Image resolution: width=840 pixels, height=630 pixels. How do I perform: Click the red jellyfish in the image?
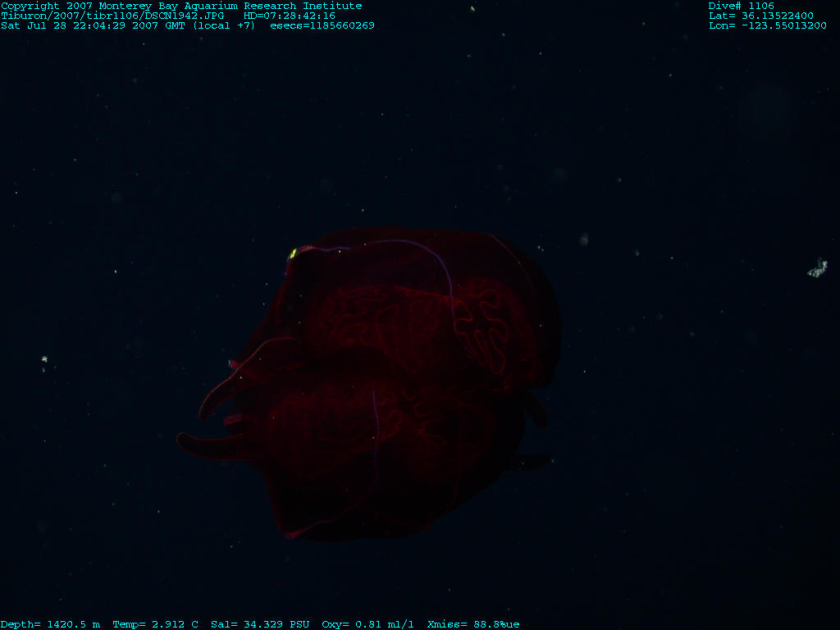coord(370,383)
